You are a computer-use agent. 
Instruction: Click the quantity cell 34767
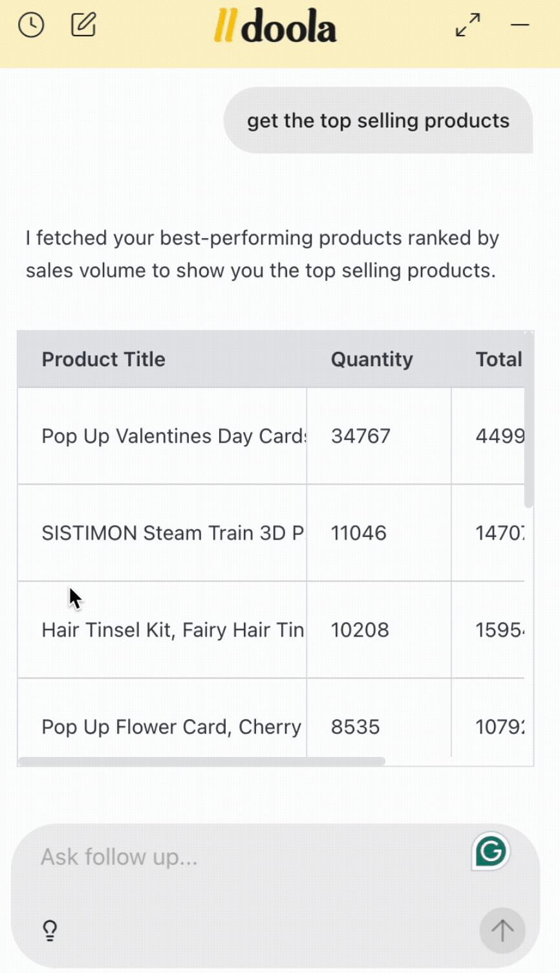tap(361, 436)
